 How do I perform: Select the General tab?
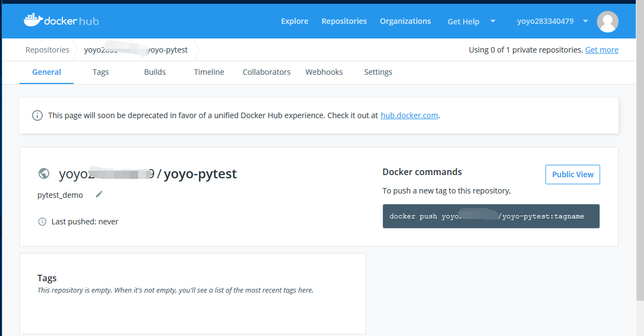[x=47, y=72]
